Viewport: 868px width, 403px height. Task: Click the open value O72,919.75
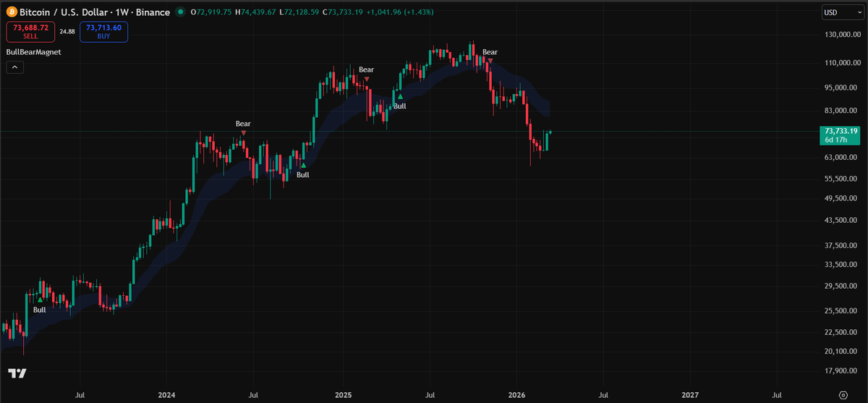click(210, 12)
